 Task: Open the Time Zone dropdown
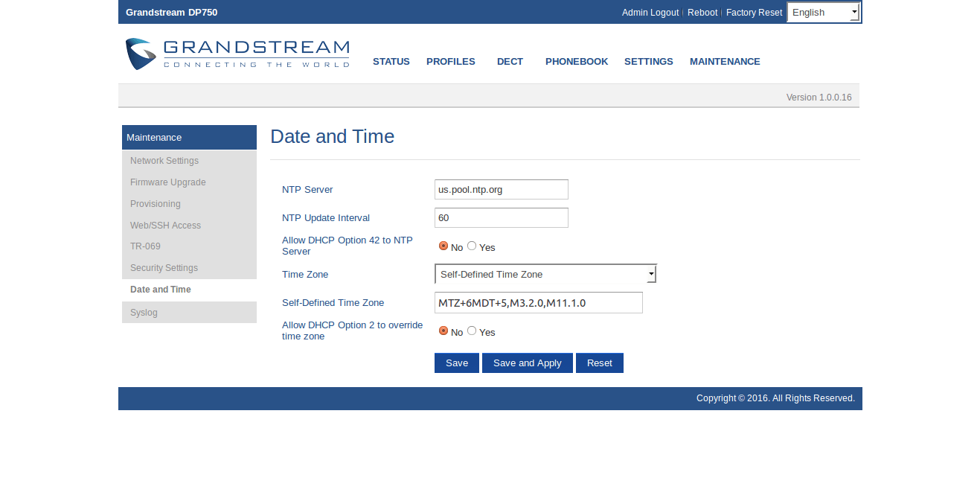545,274
